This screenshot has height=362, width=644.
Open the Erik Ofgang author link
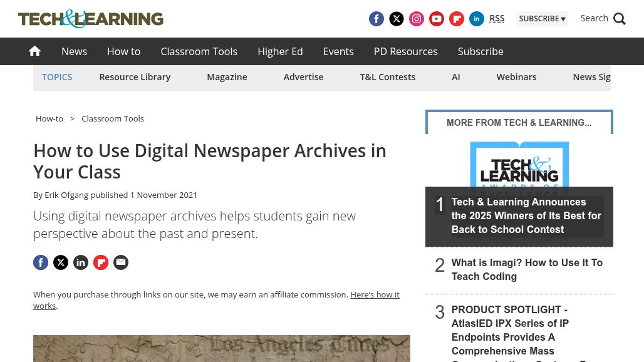pyautogui.click(x=66, y=195)
